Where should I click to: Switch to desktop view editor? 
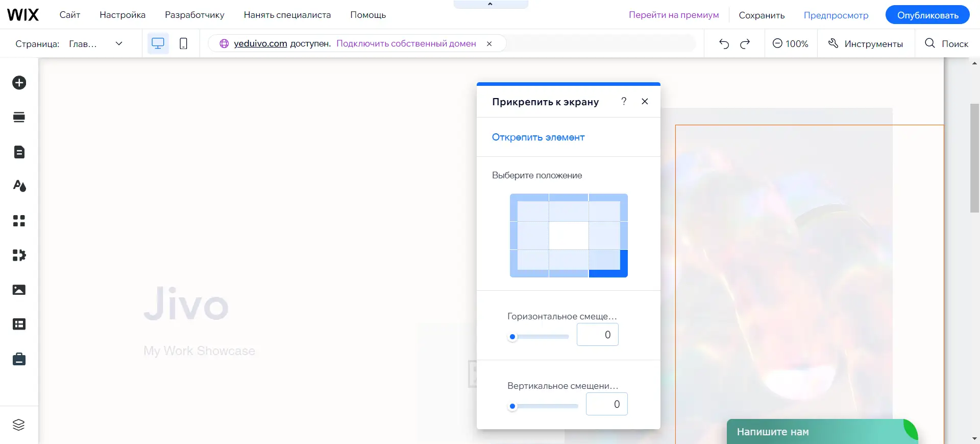(x=158, y=43)
